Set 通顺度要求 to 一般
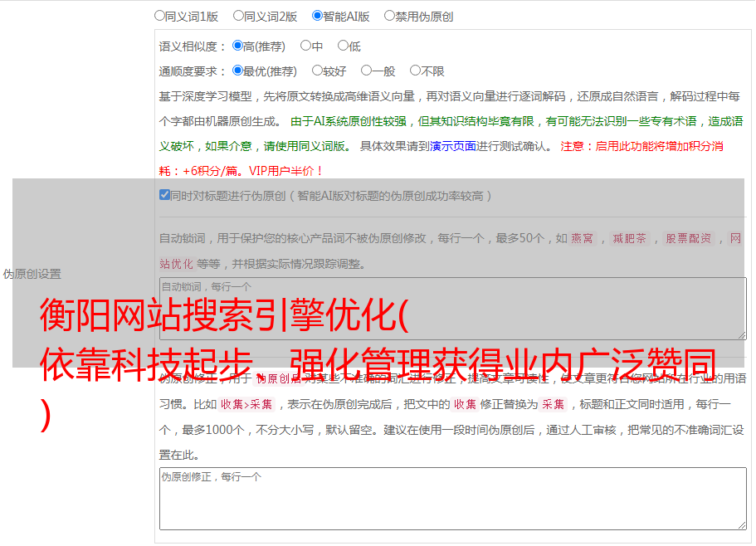Screen dimensions: 756x546 tap(366, 71)
